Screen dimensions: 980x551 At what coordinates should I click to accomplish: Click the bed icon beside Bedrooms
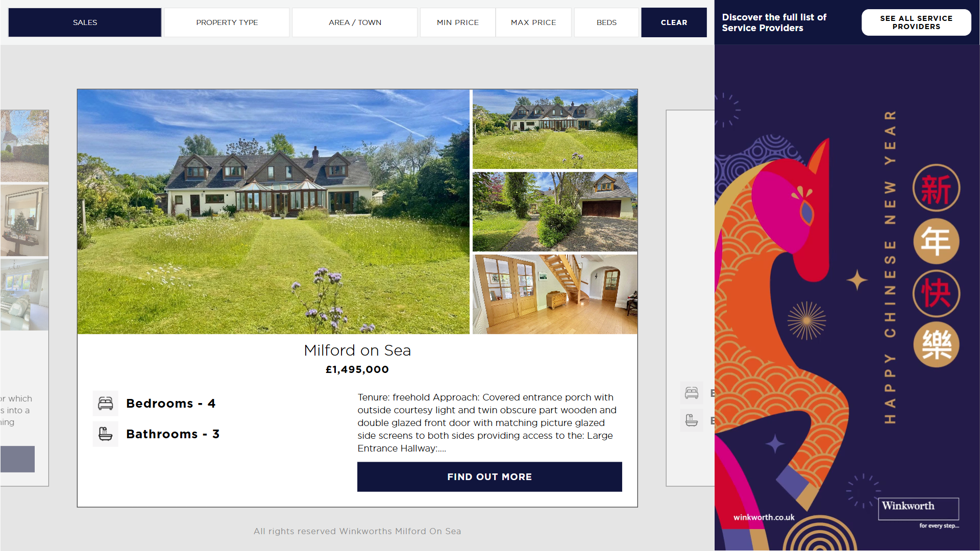106,404
